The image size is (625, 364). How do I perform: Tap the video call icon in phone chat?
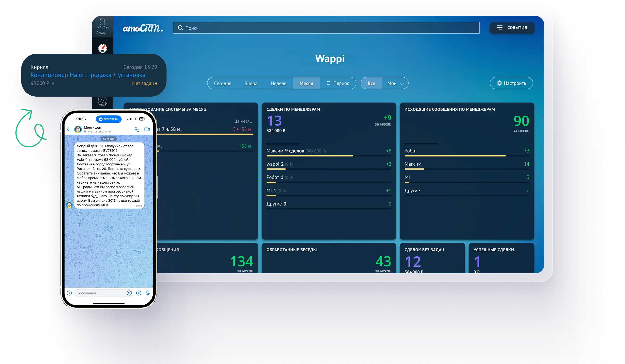[147, 129]
